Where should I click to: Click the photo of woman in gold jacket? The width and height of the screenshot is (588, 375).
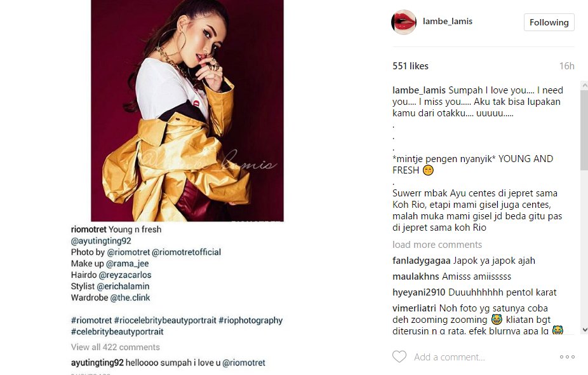[x=187, y=111]
